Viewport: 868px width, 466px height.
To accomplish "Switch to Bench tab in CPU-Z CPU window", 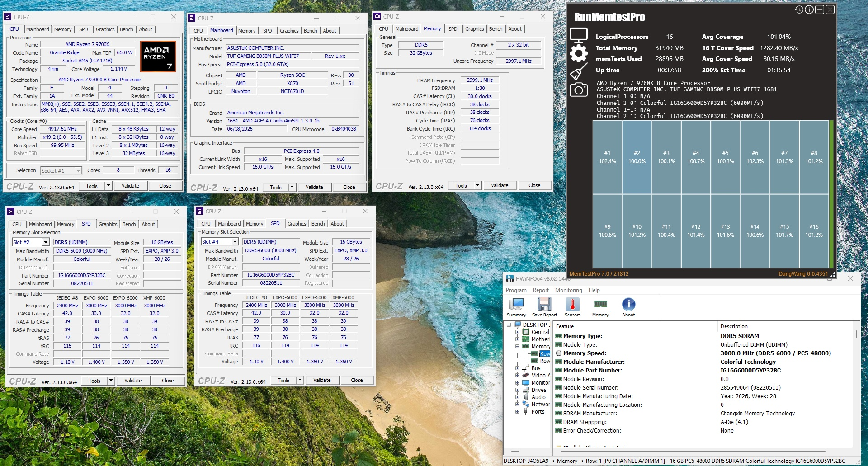I will click(126, 29).
